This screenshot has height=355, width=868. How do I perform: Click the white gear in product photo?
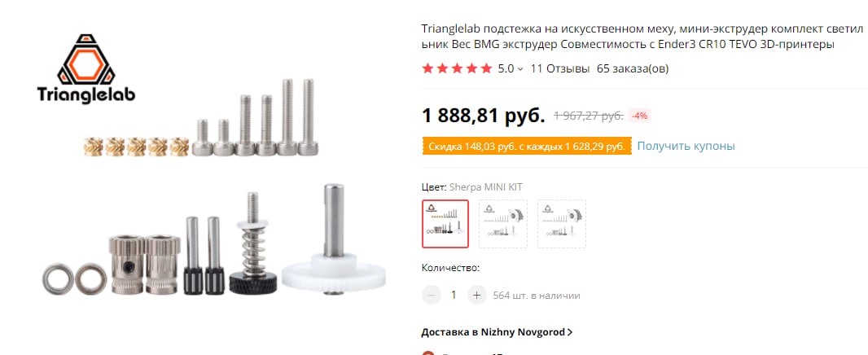pyautogui.click(x=333, y=273)
